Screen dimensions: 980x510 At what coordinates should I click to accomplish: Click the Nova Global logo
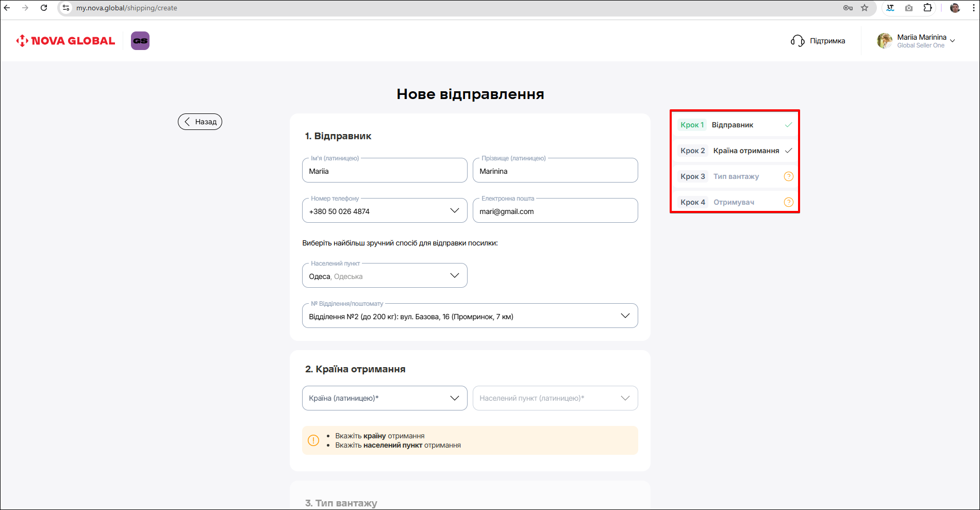65,41
